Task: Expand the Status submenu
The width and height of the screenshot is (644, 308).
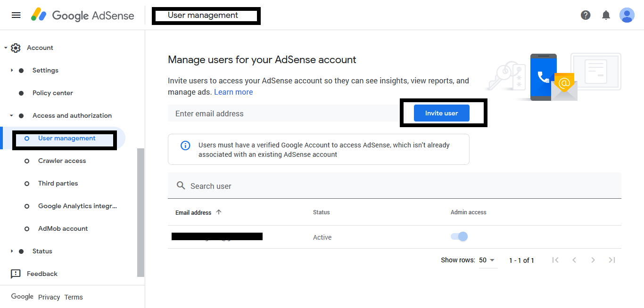Action: coord(12,251)
